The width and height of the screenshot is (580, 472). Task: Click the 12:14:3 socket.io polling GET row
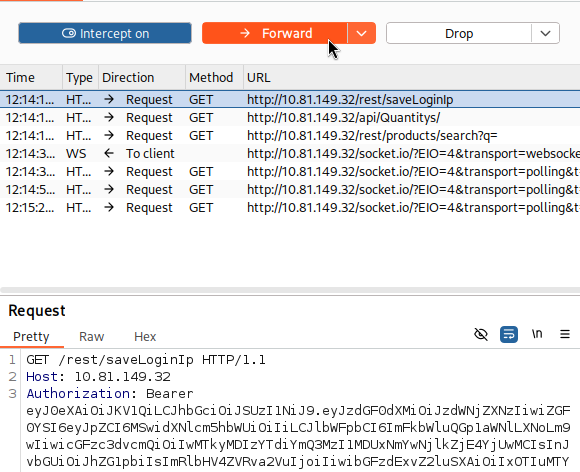tap(290, 172)
